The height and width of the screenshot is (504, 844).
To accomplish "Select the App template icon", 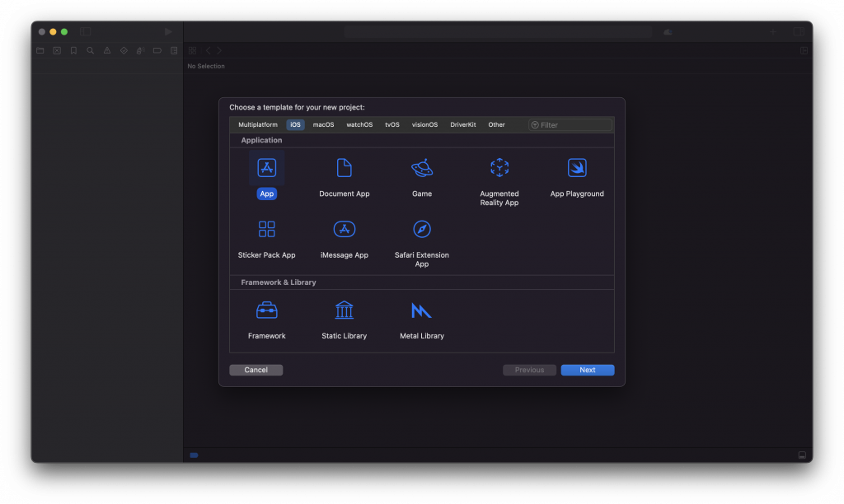I will [x=266, y=168].
